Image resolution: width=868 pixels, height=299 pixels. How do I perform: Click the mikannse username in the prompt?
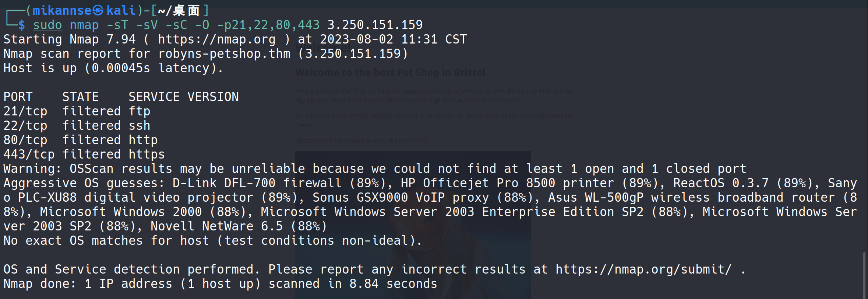tap(62, 11)
